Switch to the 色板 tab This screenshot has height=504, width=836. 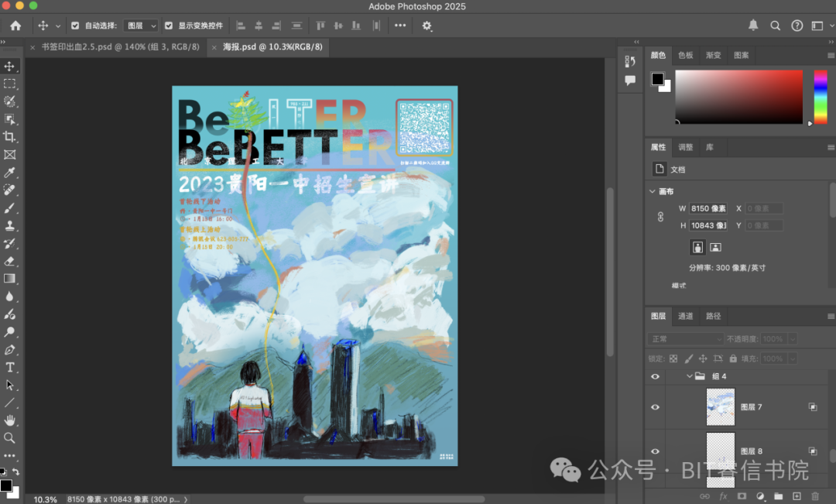[x=686, y=56]
